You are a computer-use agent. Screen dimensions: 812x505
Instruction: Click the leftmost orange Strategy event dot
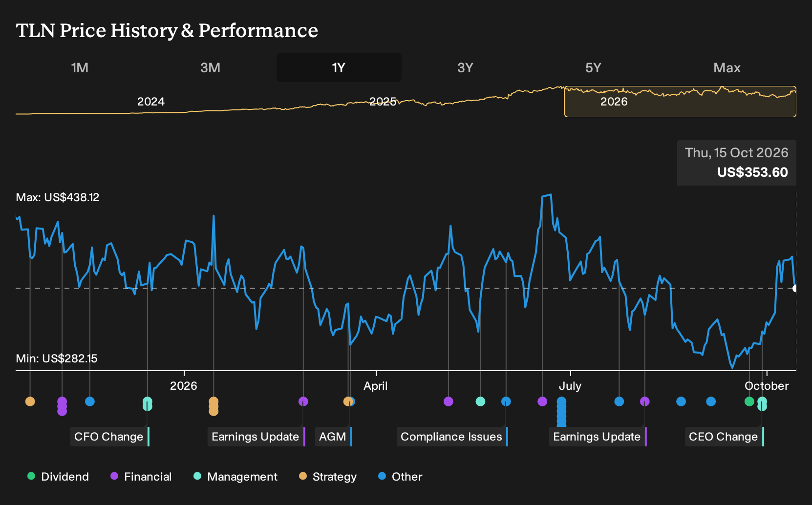(30, 401)
